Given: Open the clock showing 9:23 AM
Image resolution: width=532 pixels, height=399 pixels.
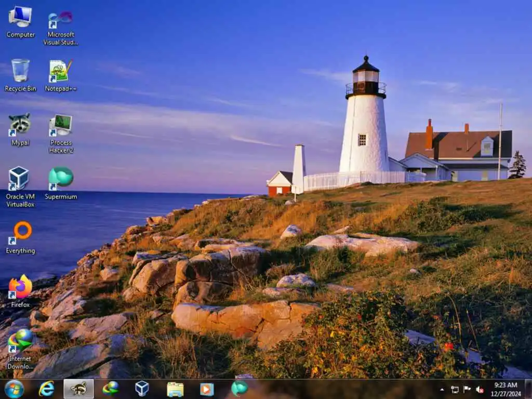Looking at the screenshot, I should [506, 389].
